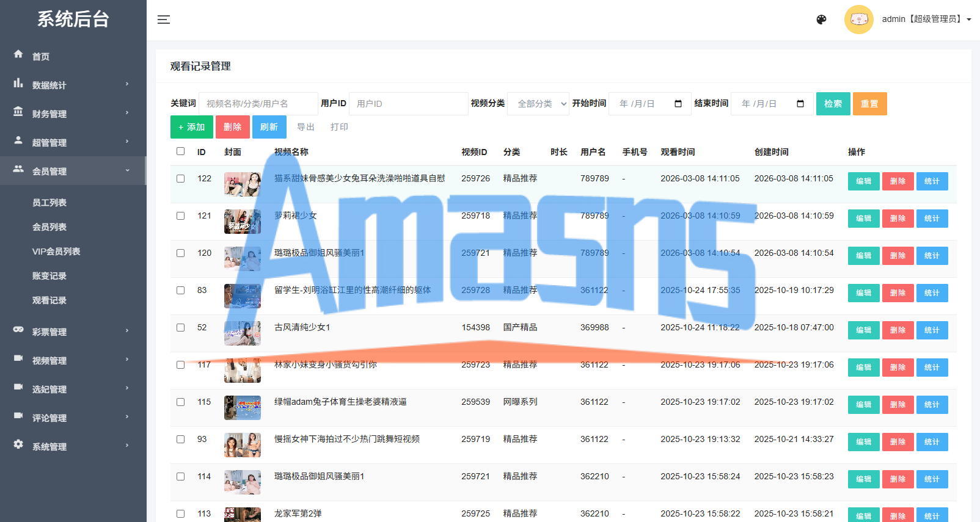Select 观看记录 in the sidebar
This screenshot has height=522, width=980.
click(x=49, y=300)
